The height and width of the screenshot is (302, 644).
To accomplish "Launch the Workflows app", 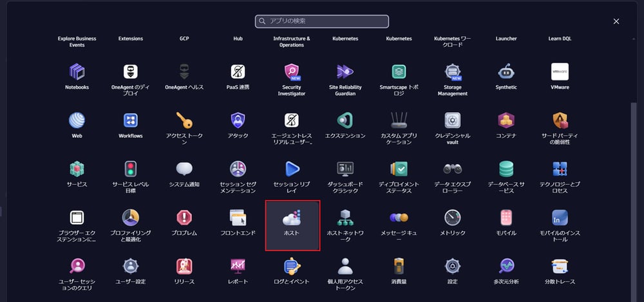I will 131,127.
